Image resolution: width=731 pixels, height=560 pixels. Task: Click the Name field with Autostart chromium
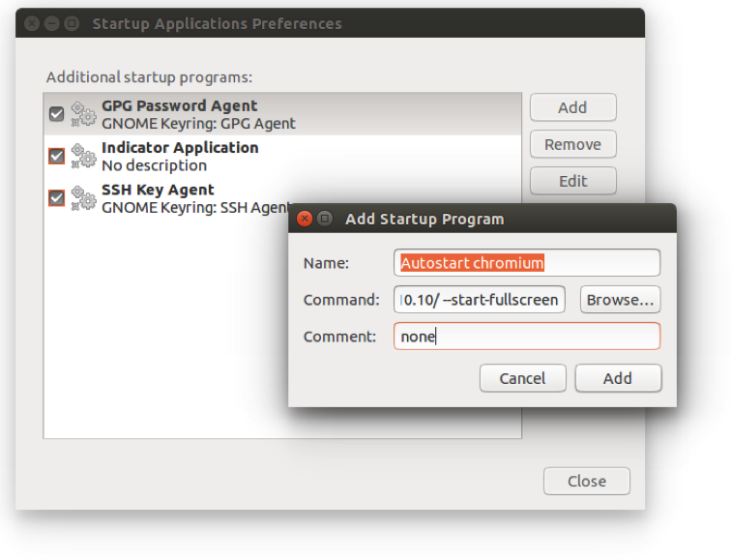[526, 262]
